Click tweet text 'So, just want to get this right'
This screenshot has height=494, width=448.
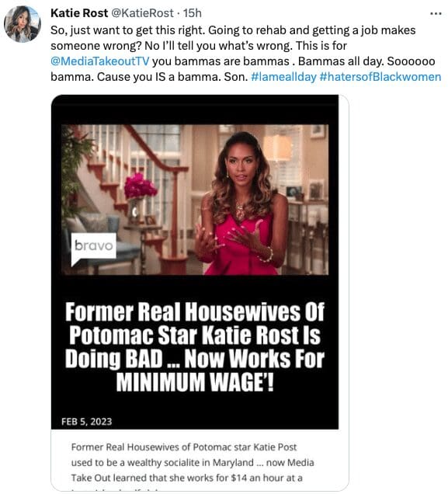coord(128,30)
